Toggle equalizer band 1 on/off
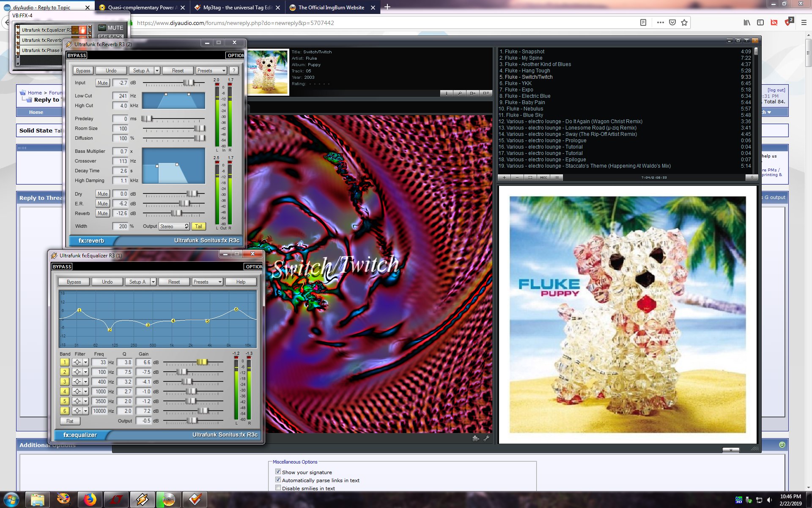The image size is (812, 508). (x=64, y=362)
